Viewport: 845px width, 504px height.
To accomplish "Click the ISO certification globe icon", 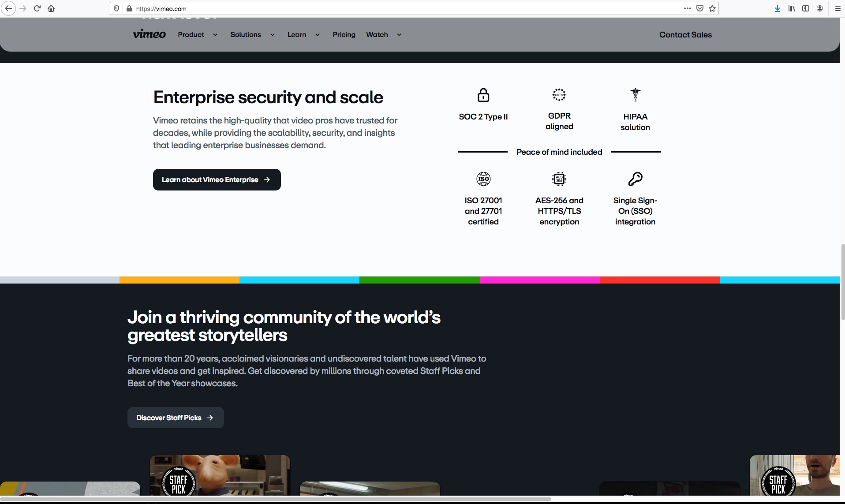I will (483, 179).
